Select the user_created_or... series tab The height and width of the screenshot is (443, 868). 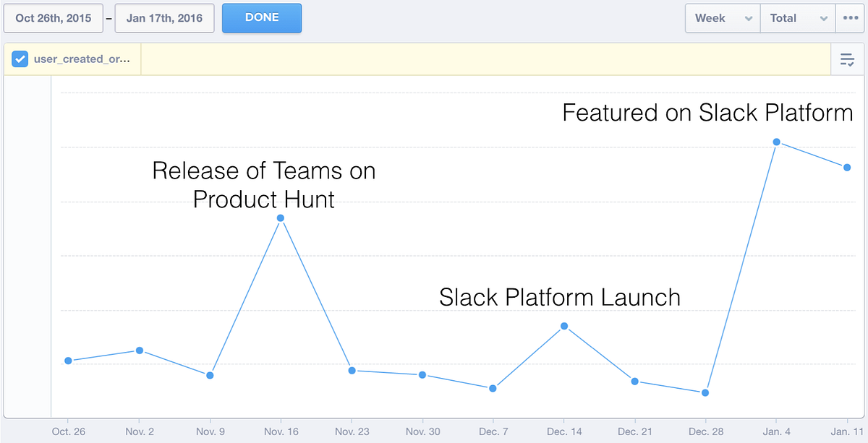72,59
